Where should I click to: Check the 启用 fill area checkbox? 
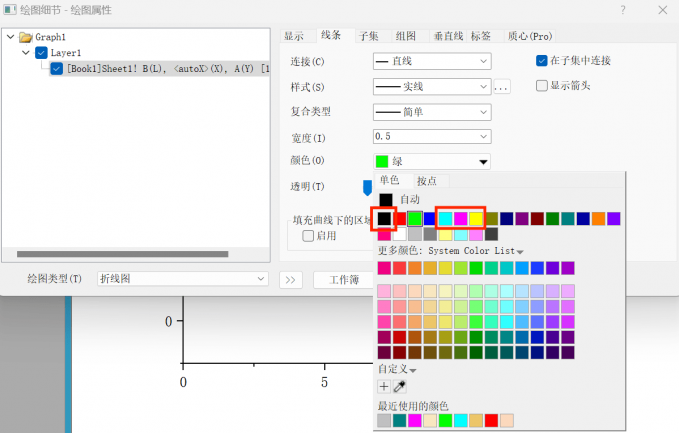[308, 236]
